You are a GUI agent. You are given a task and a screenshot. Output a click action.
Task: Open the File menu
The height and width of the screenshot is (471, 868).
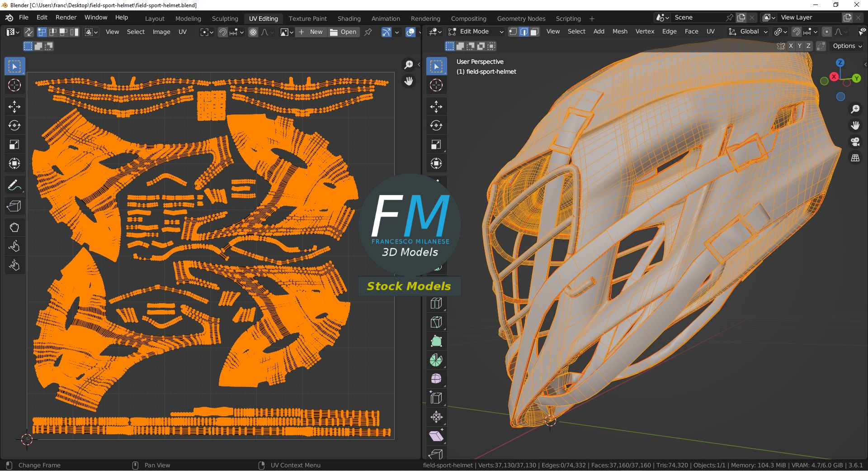(x=24, y=18)
